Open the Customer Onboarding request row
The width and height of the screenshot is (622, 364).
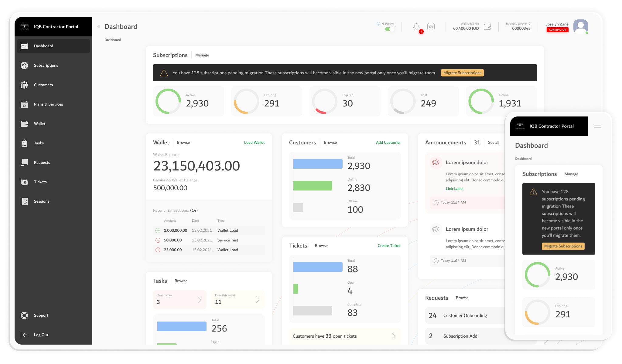[465, 315]
